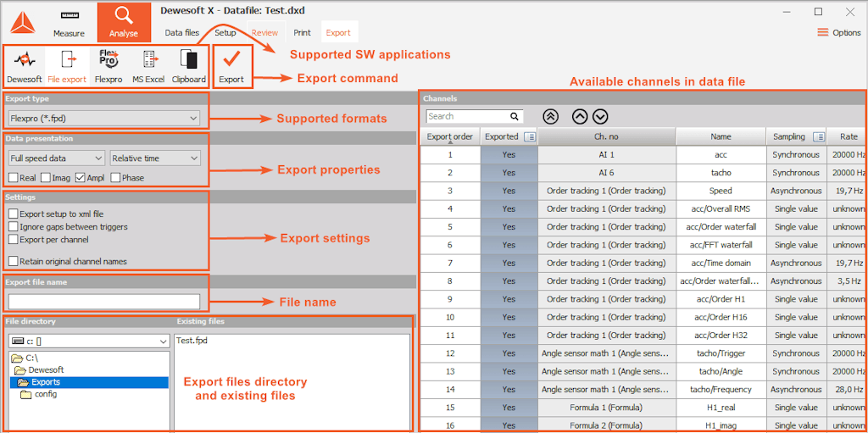868x433 pixels.
Task: Enable Ignore gaps between triggers
Action: 14,226
